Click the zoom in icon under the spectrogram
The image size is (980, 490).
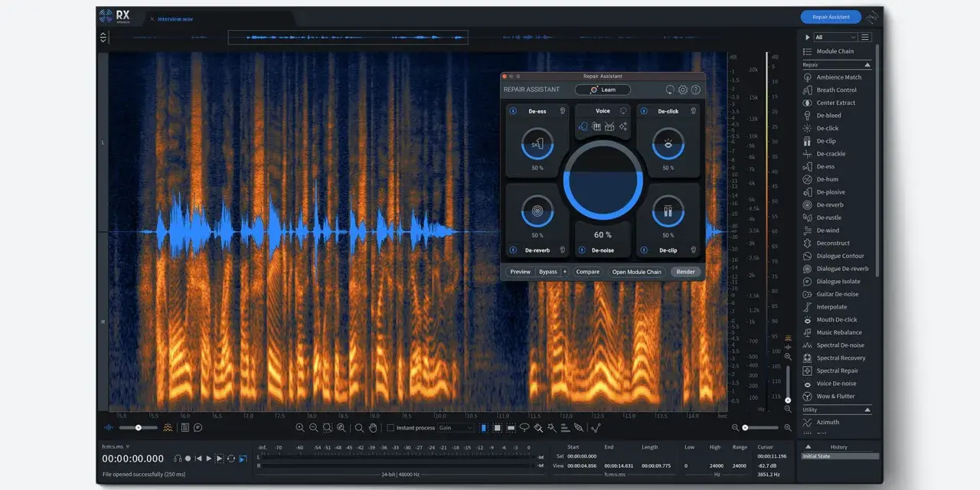click(300, 428)
